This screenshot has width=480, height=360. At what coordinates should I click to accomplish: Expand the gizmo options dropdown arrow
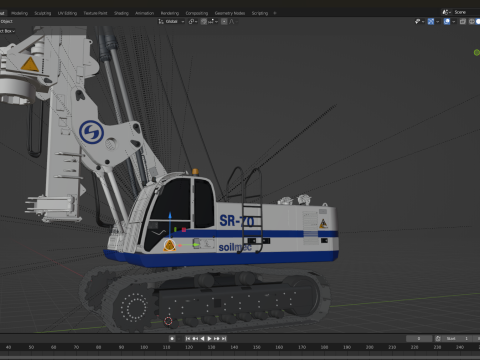(437, 21)
